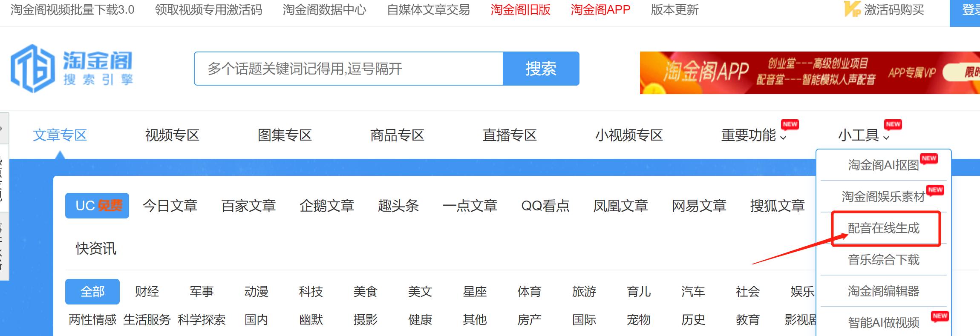The width and height of the screenshot is (980, 336).
Task: Filter by 摄影 category
Action: click(x=365, y=320)
